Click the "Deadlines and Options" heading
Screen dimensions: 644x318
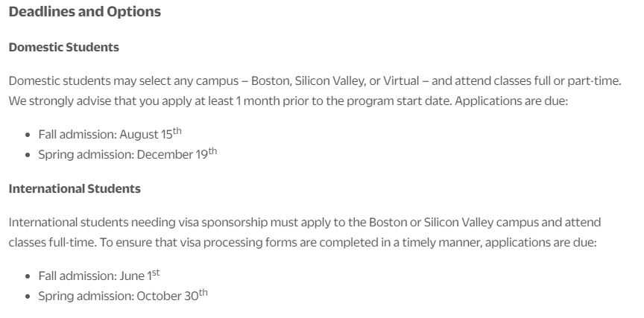point(84,12)
